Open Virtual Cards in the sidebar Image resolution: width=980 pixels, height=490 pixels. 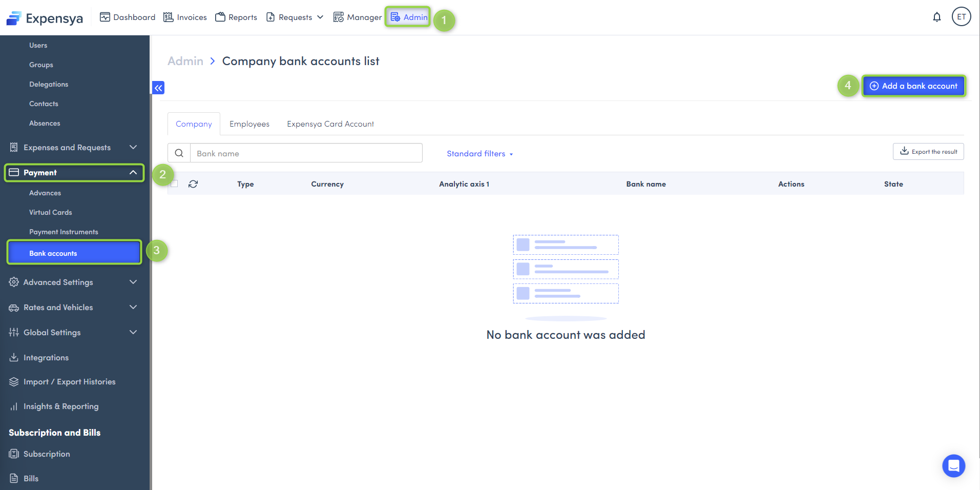click(x=50, y=212)
